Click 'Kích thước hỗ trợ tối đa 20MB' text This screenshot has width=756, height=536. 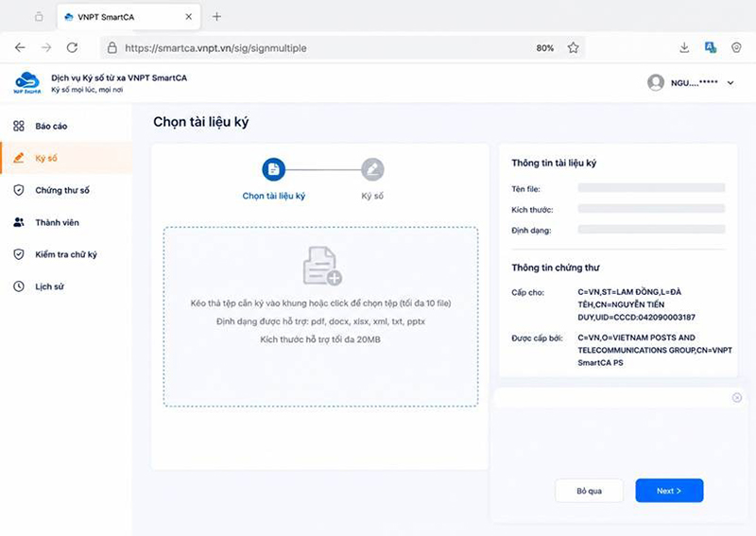point(320,339)
